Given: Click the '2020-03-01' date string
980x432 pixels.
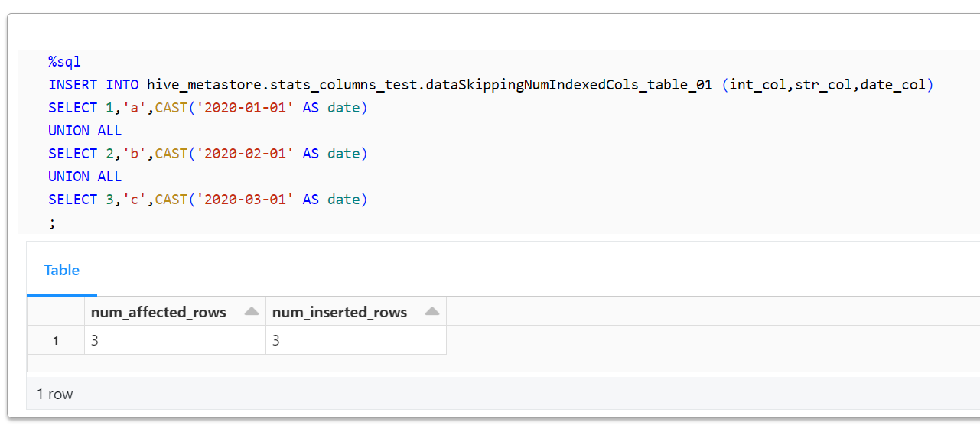Looking at the screenshot, I should coord(246,200).
